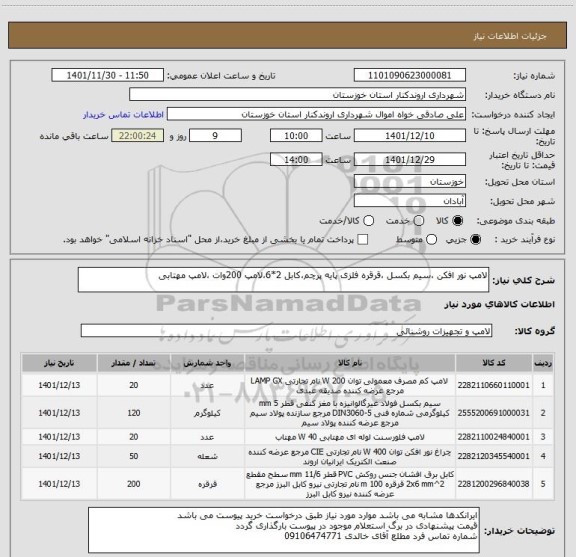This screenshot has height=557, width=576.
Task: Click the goods group field لامپ و تجهیزات روشنایی
Action: tap(286, 331)
